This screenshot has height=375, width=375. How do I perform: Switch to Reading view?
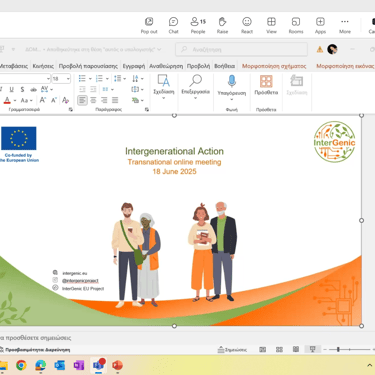pos(296,349)
